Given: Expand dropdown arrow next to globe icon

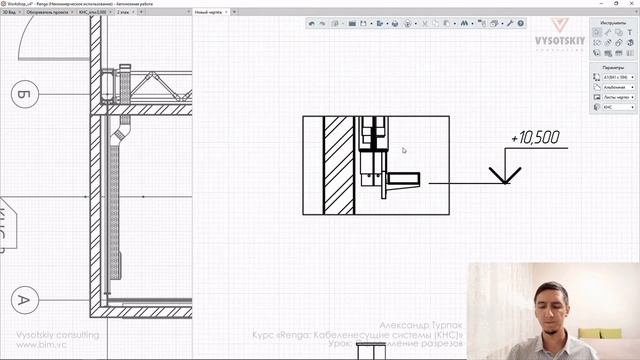Looking at the screenshot, I should tap(416, 24).
